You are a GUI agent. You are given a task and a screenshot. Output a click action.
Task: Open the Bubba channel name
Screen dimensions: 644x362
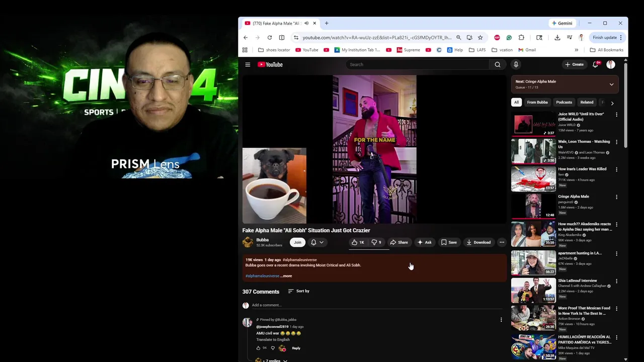tap(262, 240)
